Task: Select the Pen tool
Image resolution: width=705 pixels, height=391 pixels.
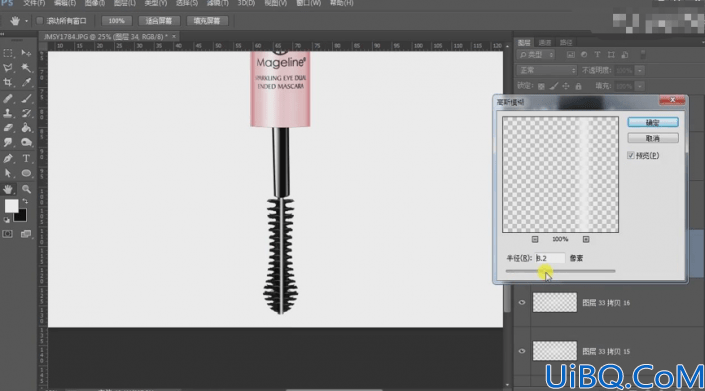Action: click(8, 159)
